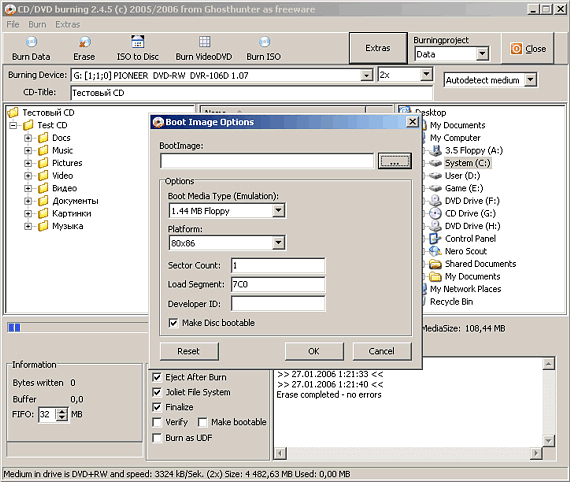Click the ISO to Disc toolbar icon
This screenshot has height=482, width=570.
coord(137,42)
